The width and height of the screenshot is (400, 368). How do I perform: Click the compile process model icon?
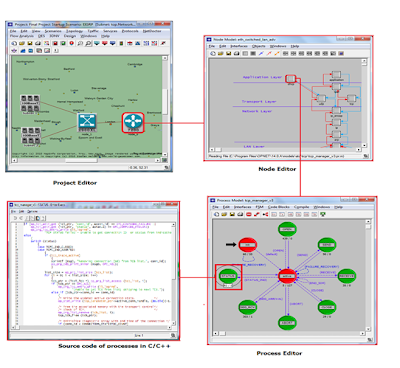(x=323, y=214)
